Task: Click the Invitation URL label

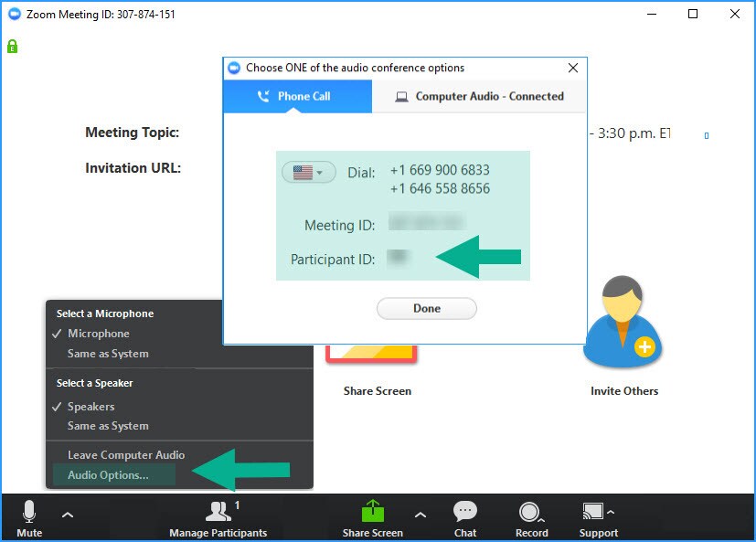Action: click(x=133, y=168)
